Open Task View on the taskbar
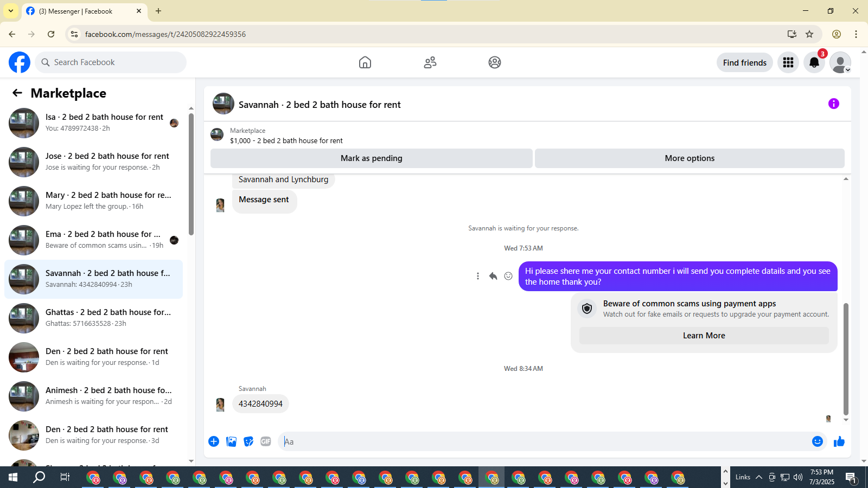This screenshot has height=488, width=868. (x=65, y=477)
